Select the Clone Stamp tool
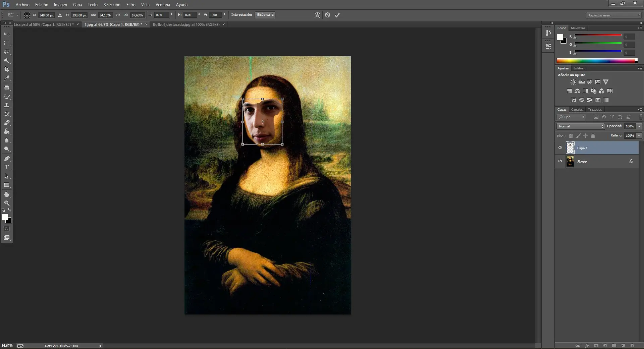Image resolution: width=644 pixels, height=349 pixels. pyautogui.click(x=7, y=105)
